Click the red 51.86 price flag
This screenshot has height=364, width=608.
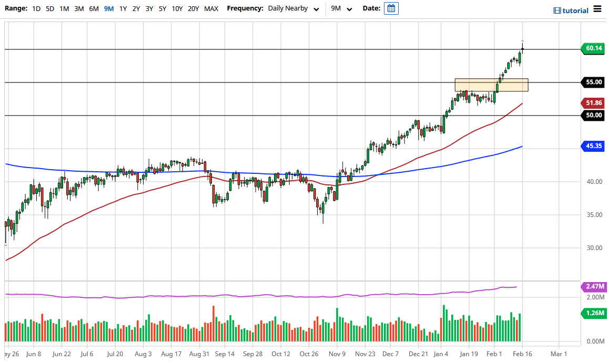tap(592, 103)
